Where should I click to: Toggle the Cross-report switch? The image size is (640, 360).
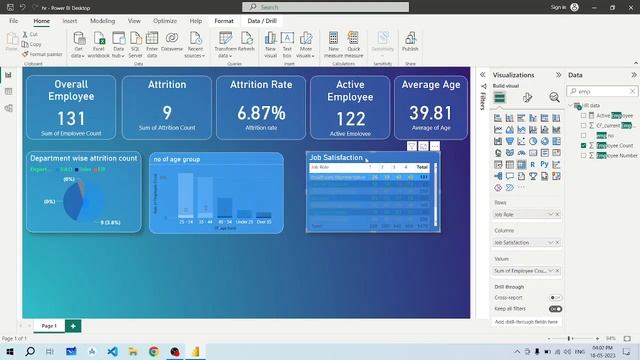coord(555,298)
